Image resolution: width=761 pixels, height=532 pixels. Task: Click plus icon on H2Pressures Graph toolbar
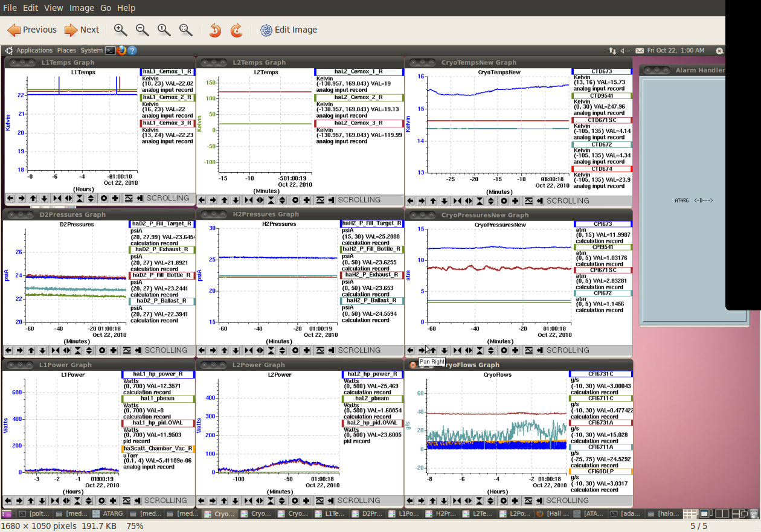(x=307, y=350)
